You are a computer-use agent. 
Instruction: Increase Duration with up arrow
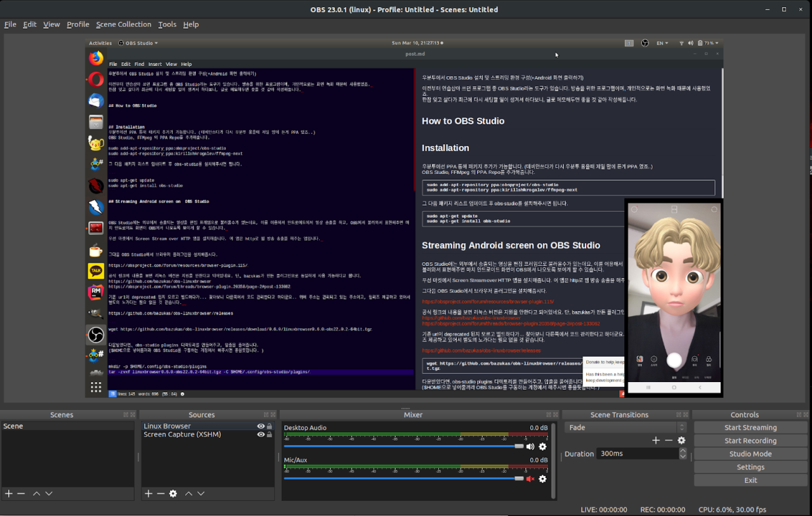(x=683, y=451)
